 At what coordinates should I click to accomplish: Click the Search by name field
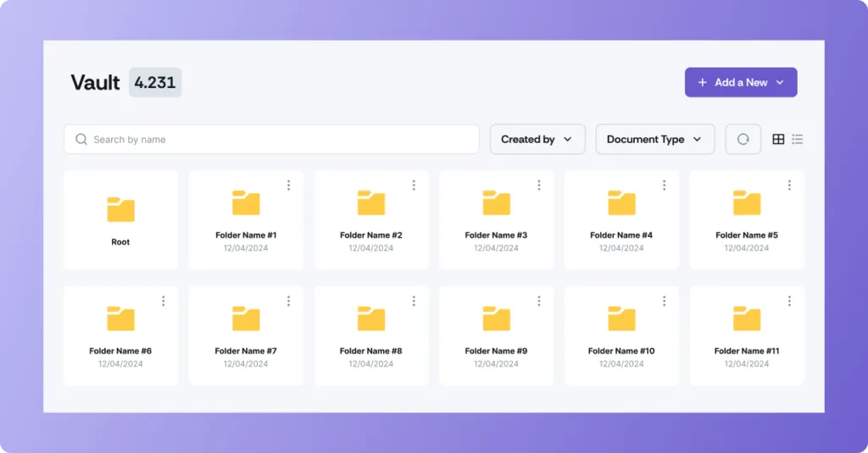point(271,140)
